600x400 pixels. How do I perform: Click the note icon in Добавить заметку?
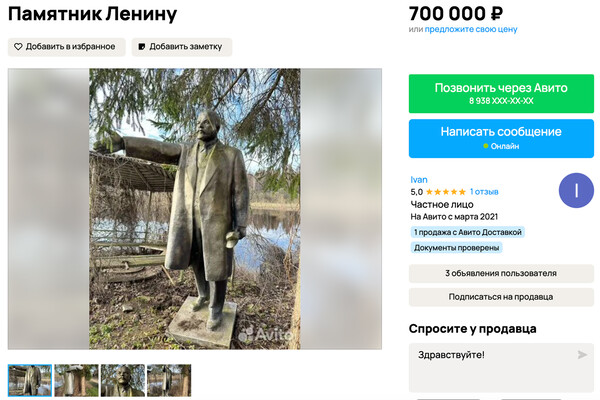pos(142,47)
